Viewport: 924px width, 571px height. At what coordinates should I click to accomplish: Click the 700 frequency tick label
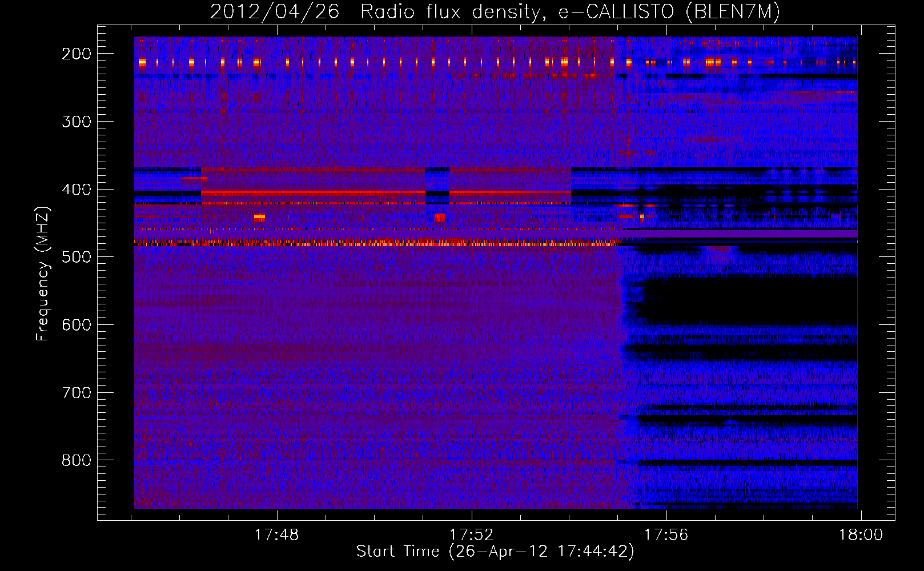tap(77, 393)
